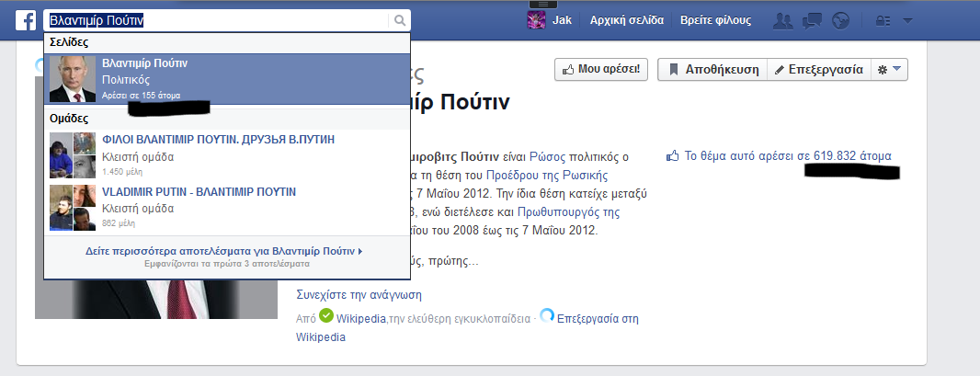Open the notifications globe icon

839,20
